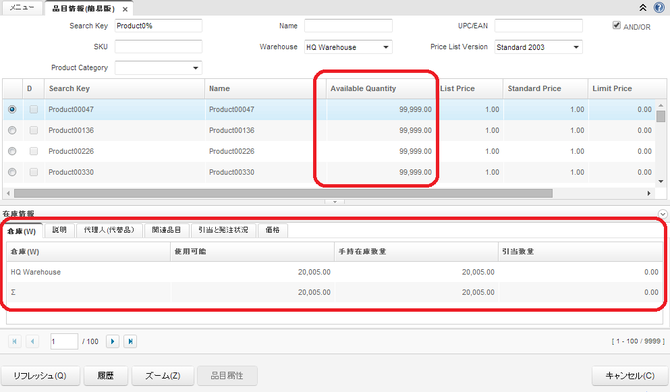Sort by Name column header
This screenshot has width=670, height=392.
tap(266, 88)
